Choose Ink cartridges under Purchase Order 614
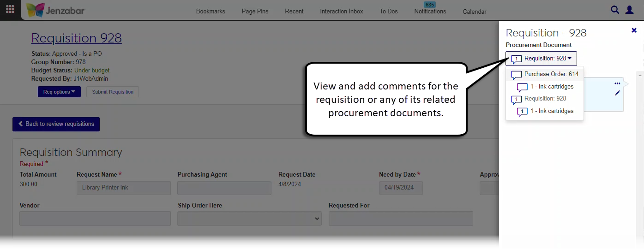The image size is (644, 249). click(x=551, y=87)
